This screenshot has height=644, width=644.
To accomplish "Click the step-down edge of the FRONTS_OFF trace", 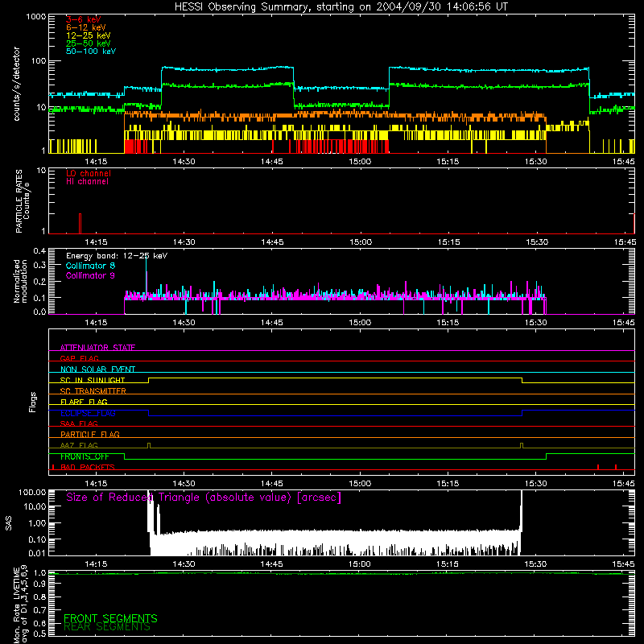I will [x=125, y=456].
